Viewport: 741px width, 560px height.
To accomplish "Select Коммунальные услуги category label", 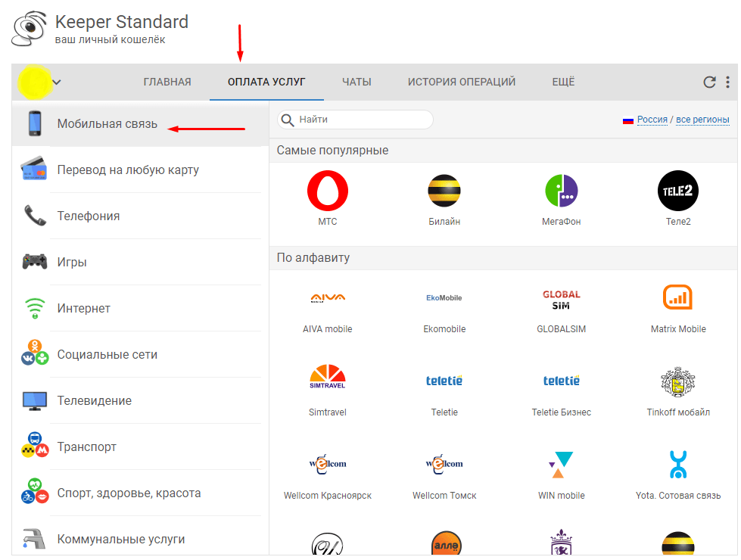I will pyautogui.click(x=121, y=540).
